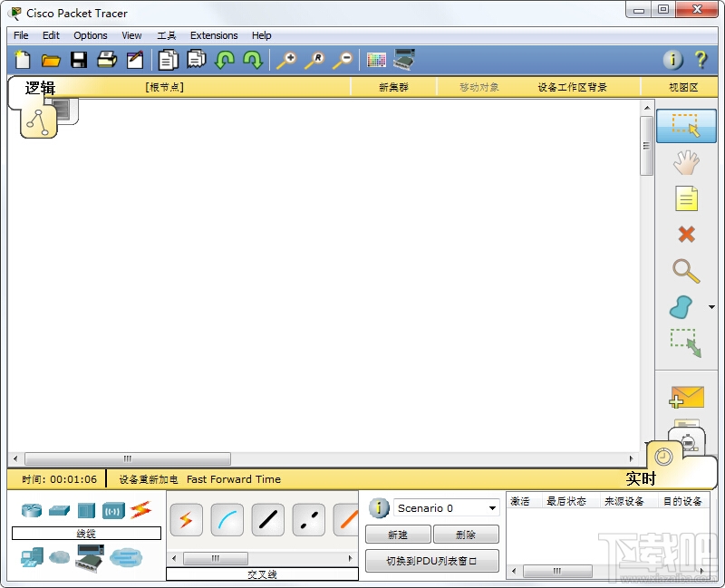Save the project with floppy disk icon
The image size is (725, 588).
click(79, 60)
